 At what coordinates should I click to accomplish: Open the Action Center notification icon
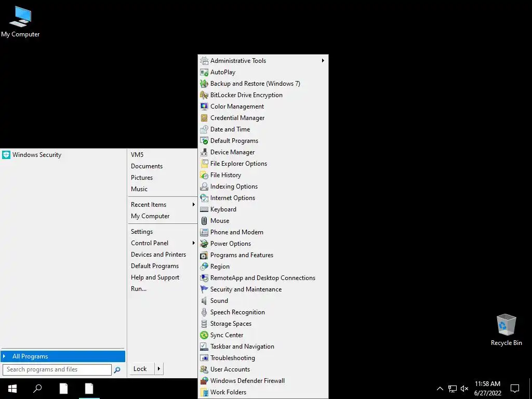[515, 389]
